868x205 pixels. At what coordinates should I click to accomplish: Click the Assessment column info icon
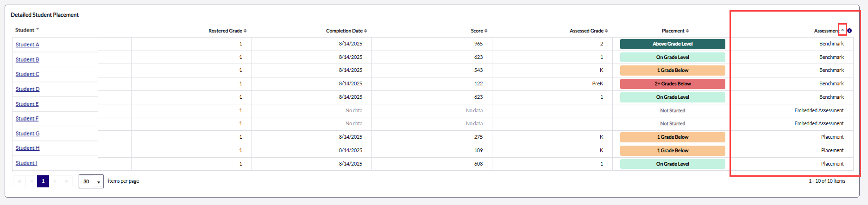[x=849, y=31]
